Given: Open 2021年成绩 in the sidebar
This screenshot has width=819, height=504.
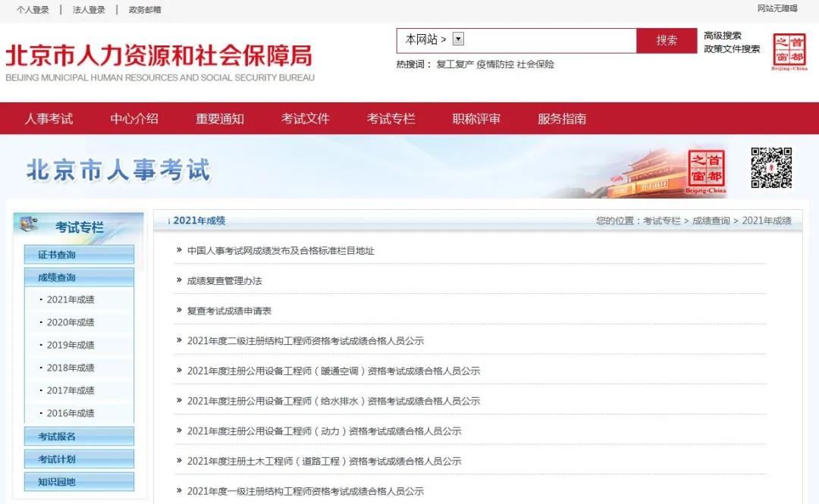Looking at the screenshot, I should pos(71,299).
